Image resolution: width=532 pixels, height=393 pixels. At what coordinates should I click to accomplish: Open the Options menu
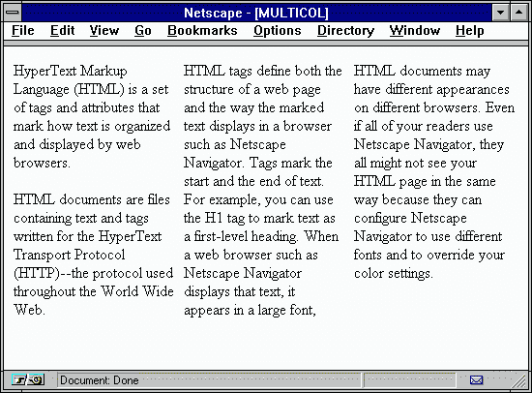pos(278,31)
